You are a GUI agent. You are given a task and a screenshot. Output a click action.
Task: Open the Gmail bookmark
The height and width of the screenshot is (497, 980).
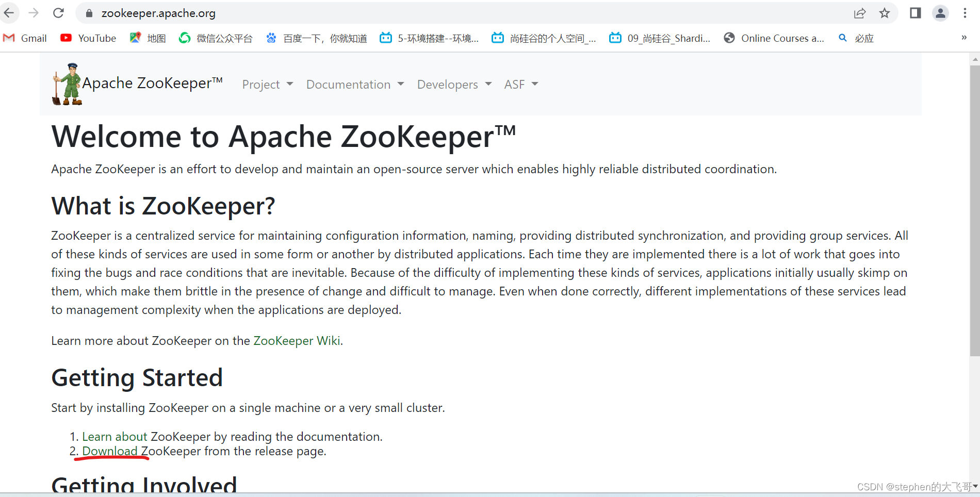25,38
